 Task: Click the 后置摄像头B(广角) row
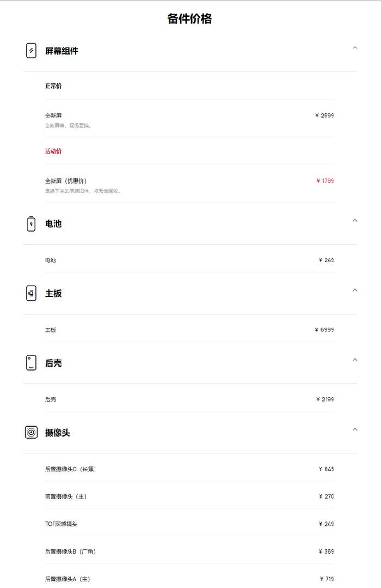189,551
